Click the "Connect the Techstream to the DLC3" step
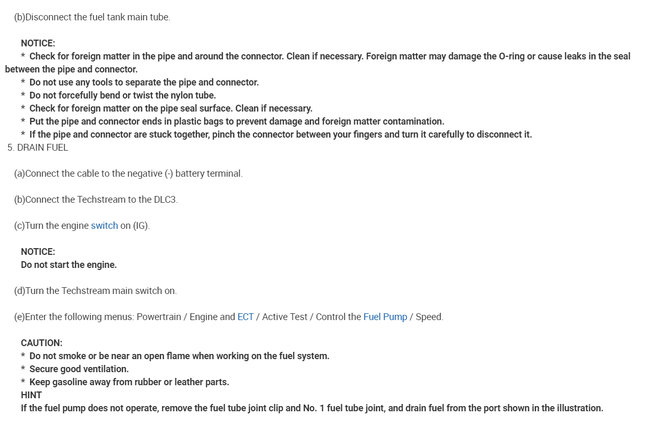This screenshot has width=650, height=429. click(x=96, y=200)
